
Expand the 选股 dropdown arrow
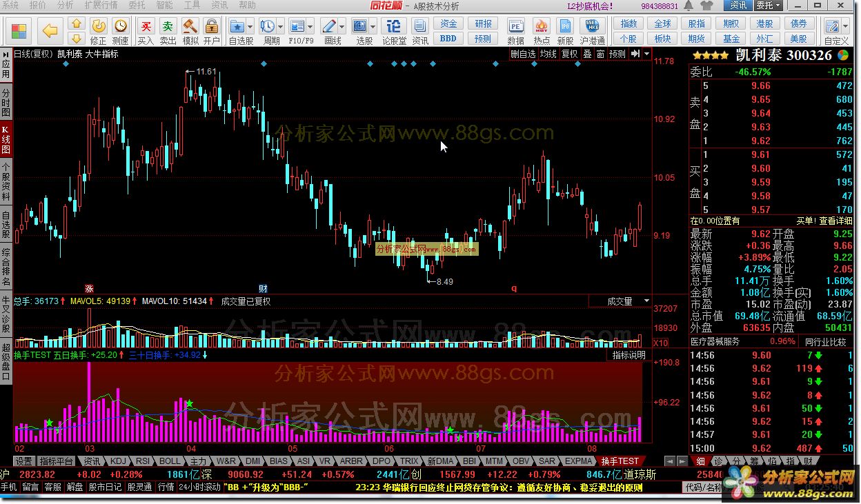[x=373, y=27]
